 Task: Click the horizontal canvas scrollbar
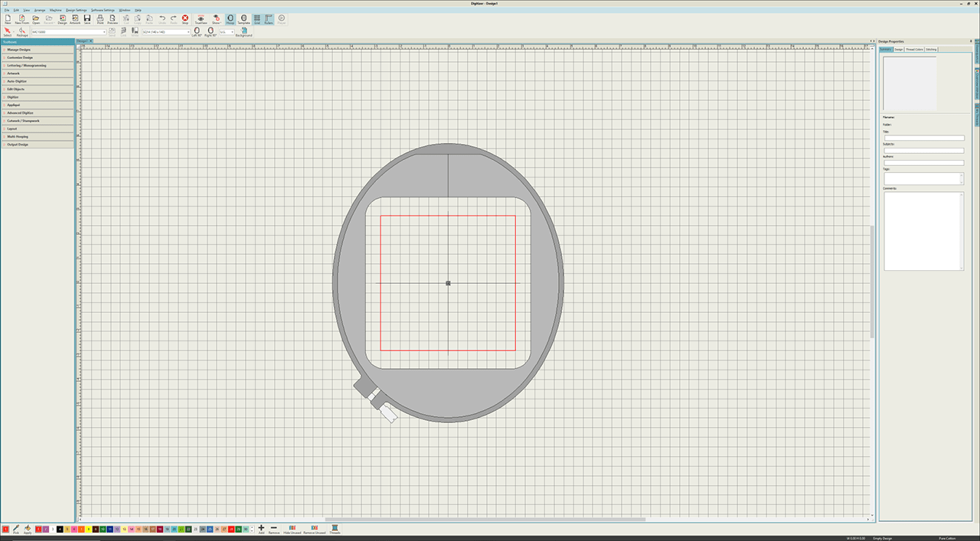click(x=485, y=520)
